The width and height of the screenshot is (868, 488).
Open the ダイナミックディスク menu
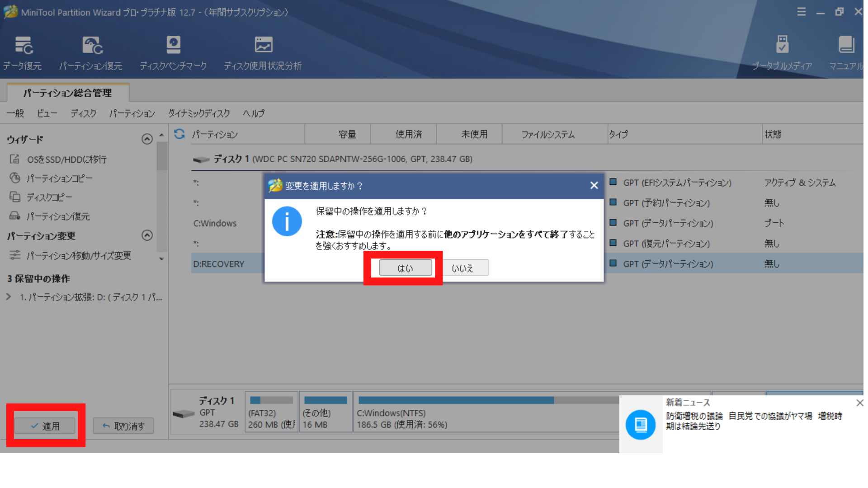pyautogui.click(x=199, y=113)
